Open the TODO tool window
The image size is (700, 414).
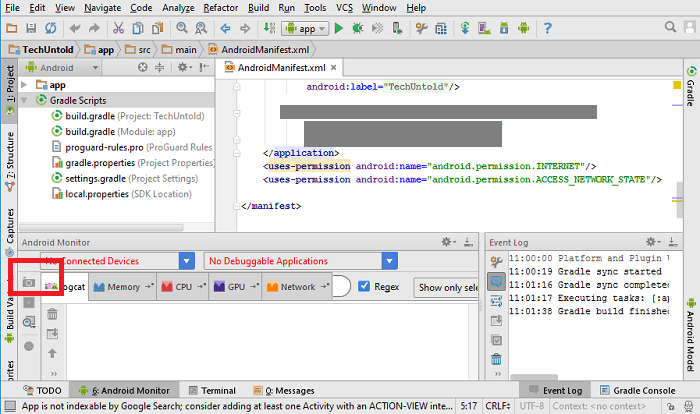pos(42,390)
